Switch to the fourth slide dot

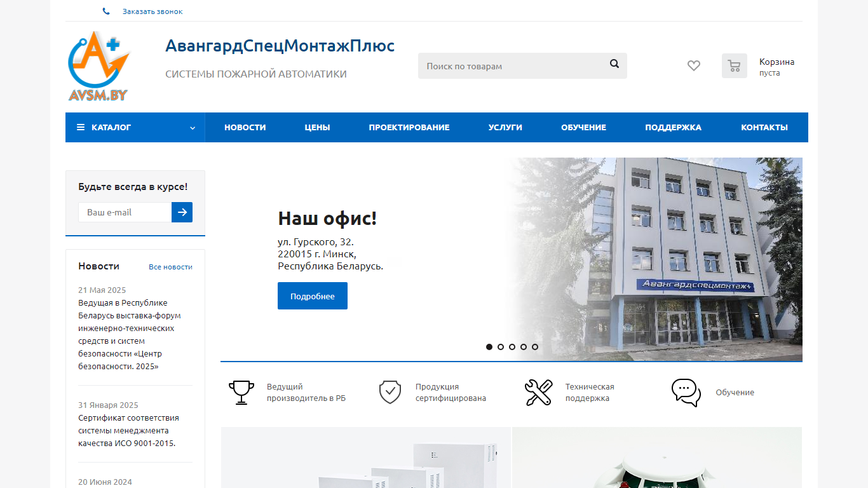[x=524, y=347]
